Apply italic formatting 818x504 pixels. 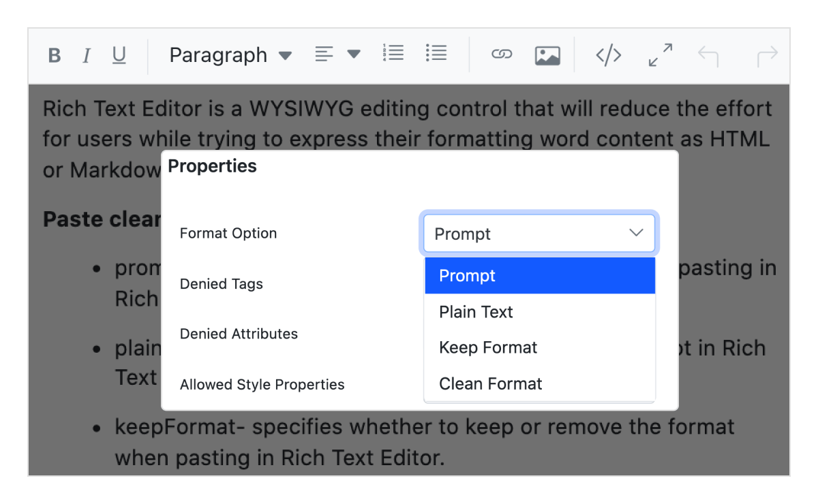87,56
